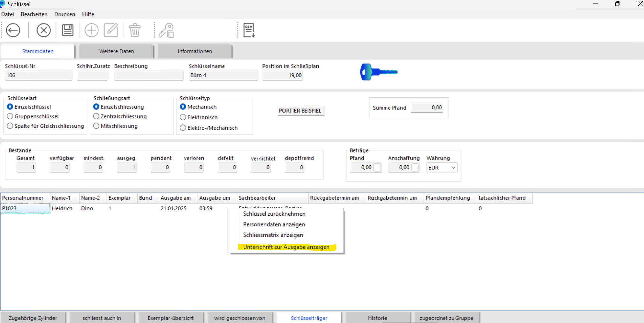Choose Unterschrift zur Ausgabe anzeigen

tap(286, 247)
